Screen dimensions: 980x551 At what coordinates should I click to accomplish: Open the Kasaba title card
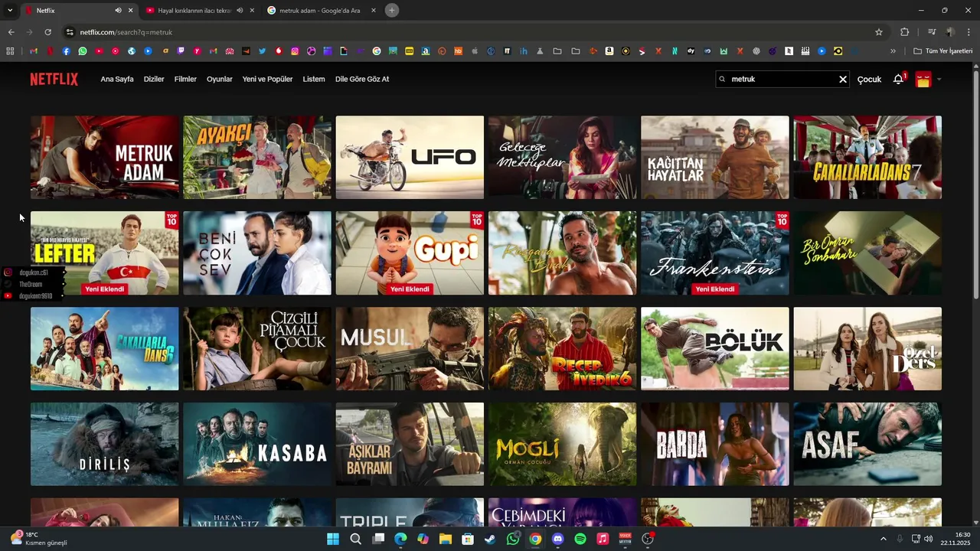[257, 445]
